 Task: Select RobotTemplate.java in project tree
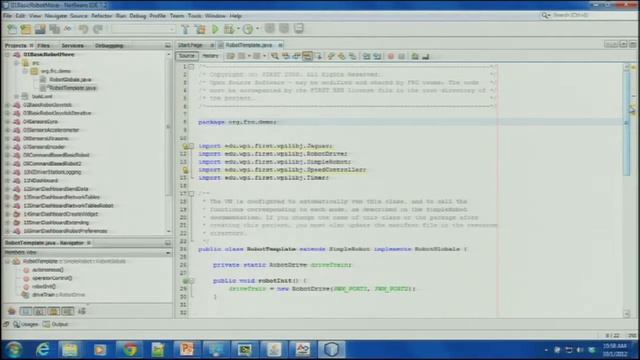click(x=72, y=88)
